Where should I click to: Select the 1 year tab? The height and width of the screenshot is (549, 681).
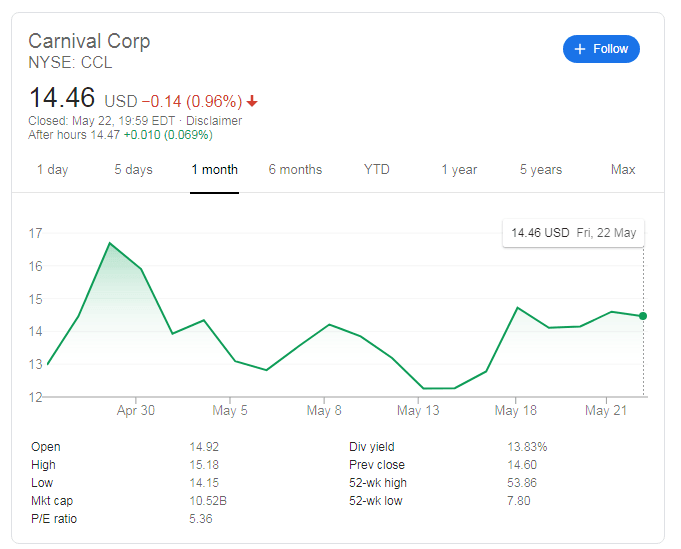point(459,170)
